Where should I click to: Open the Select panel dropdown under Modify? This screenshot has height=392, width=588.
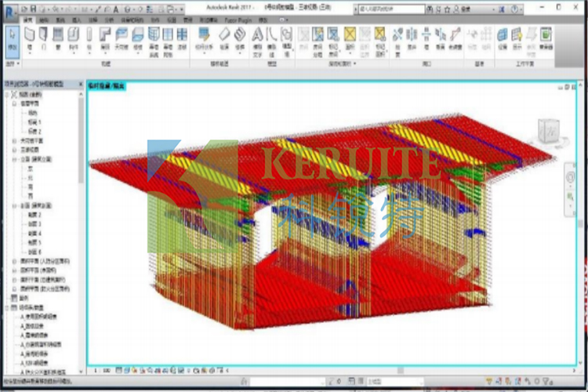coord(13,64)
